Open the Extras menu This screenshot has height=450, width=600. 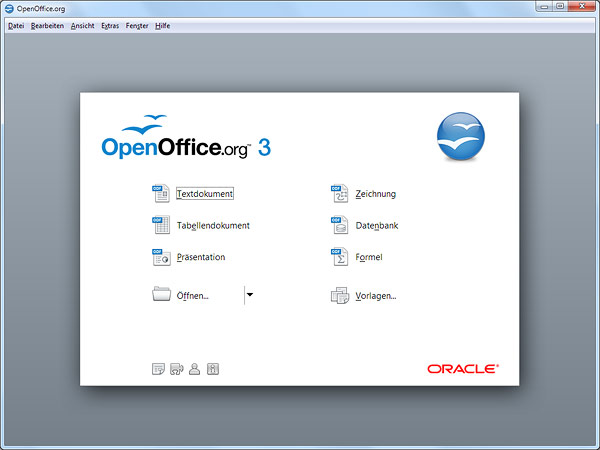pyautogui.click(x=110, y=26)
